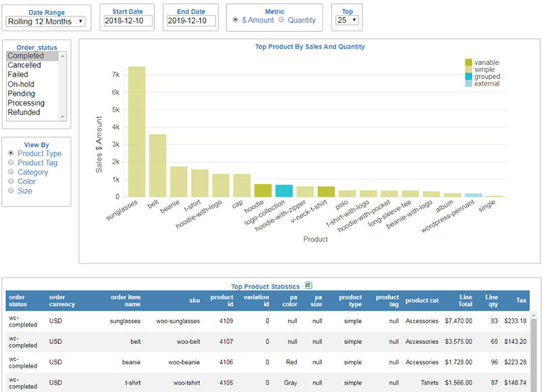Click the Start Date input field

pos(129,22)
